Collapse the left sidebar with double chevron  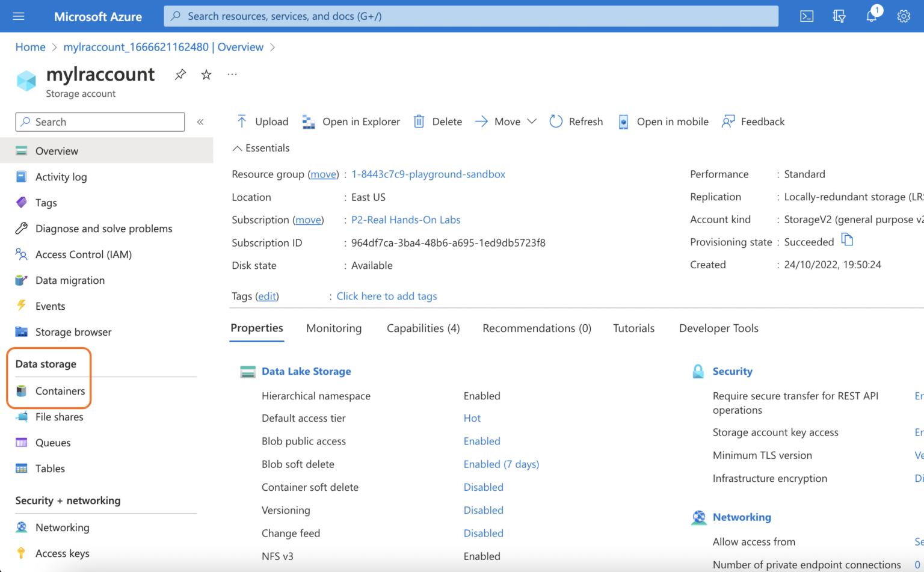(x=200, y=122)
